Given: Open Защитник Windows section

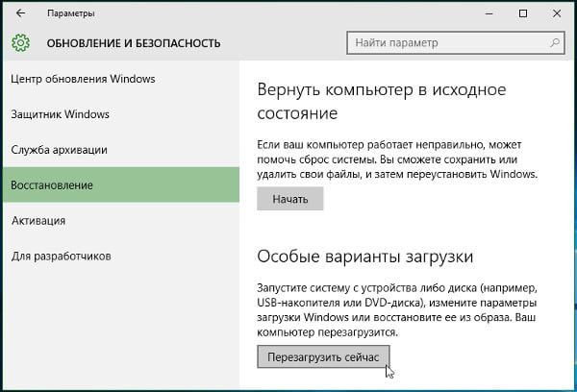Looking at the screenshot, I should pos(60,114).
